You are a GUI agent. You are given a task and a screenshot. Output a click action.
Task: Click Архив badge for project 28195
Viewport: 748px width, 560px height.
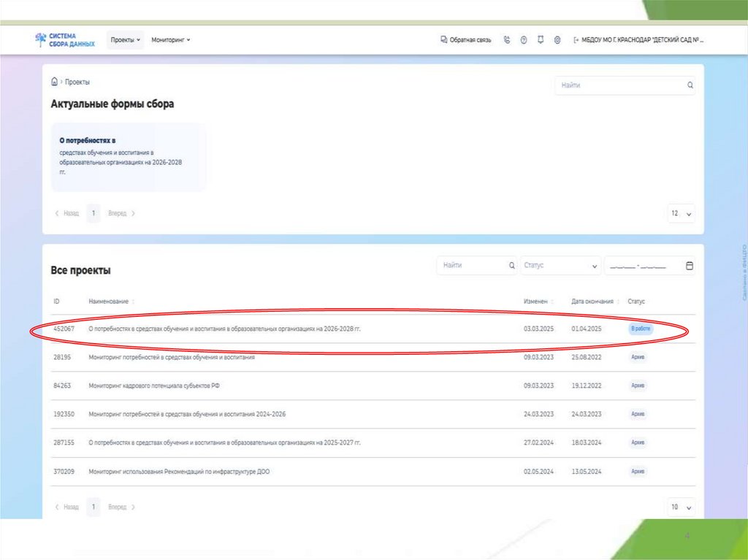pyautogui.click(x=638, y=357)
